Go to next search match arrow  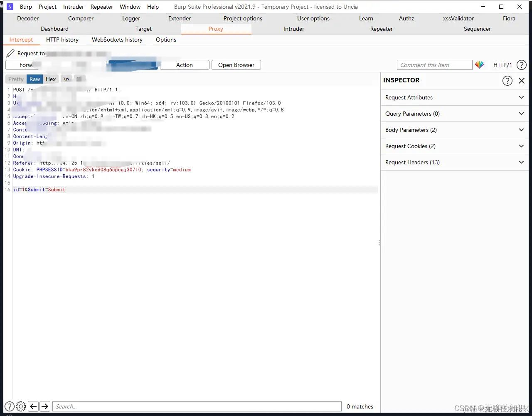pyautogui.click(x=45, y=406)
